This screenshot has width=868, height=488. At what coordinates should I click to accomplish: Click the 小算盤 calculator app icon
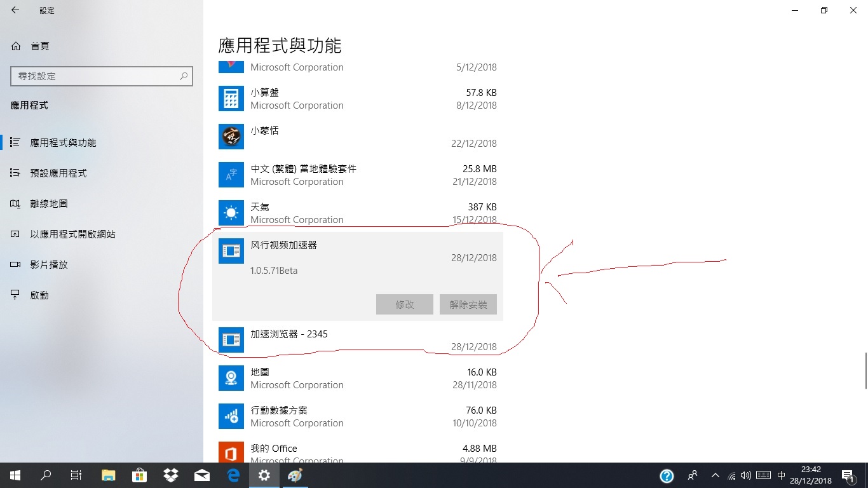(x=231, y=98)
